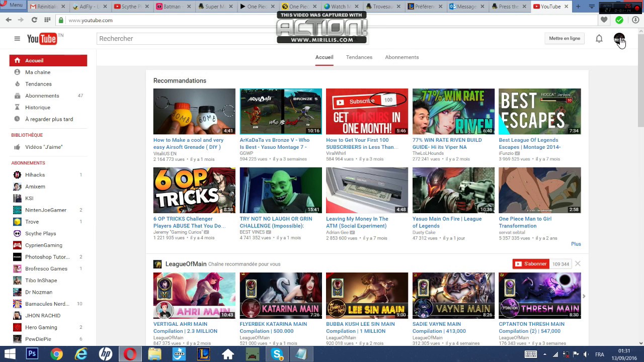Viewport: 644px width, 362px height.
Task: Open the League of Legends taskbar icon
Action: [x=203, y=354]
